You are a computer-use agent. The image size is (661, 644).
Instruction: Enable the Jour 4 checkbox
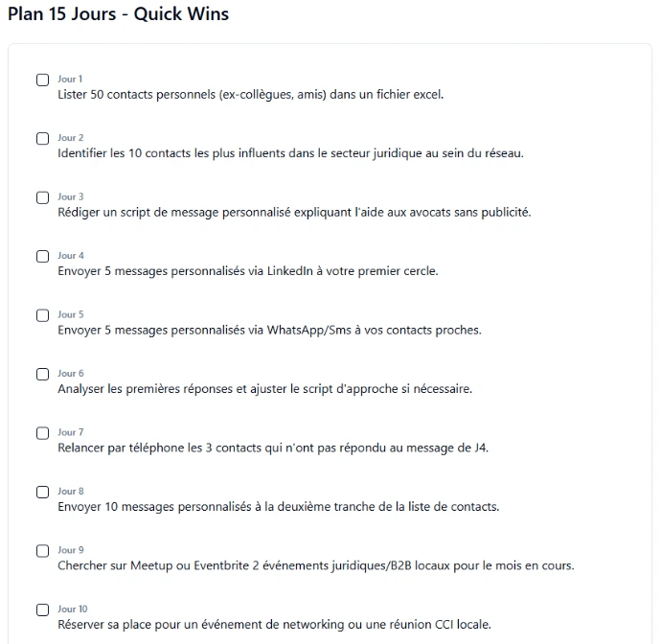pos(43,257)
